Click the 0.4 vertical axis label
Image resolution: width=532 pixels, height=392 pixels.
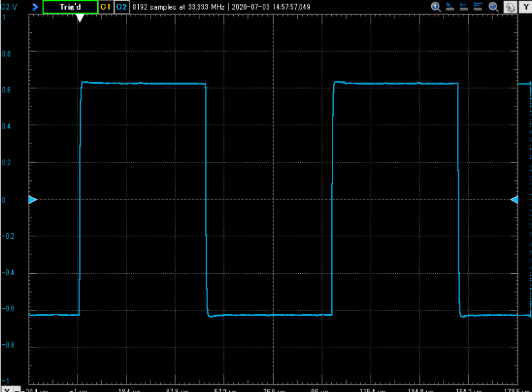pos(6,127)
